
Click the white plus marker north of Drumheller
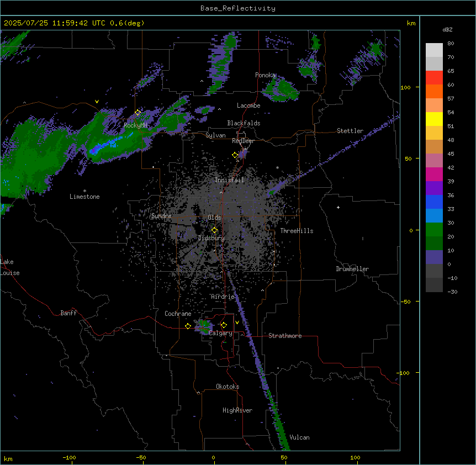tap(338, 207)
